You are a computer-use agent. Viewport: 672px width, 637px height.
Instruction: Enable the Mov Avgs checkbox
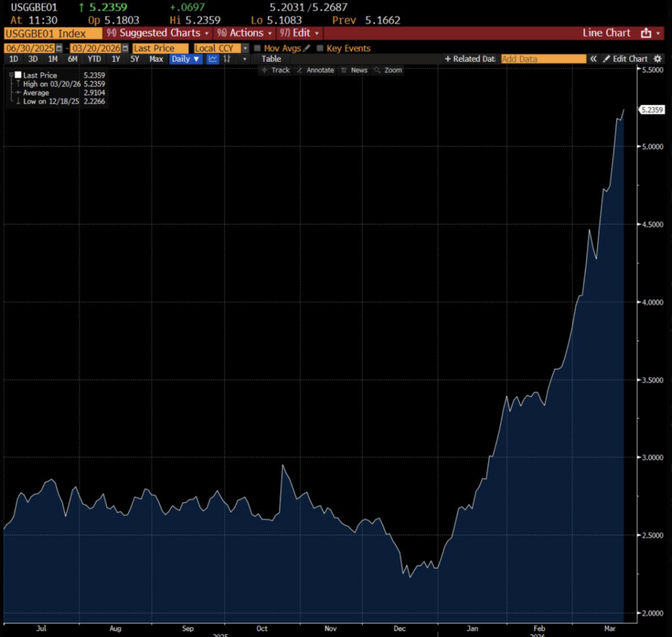[257, 48]
